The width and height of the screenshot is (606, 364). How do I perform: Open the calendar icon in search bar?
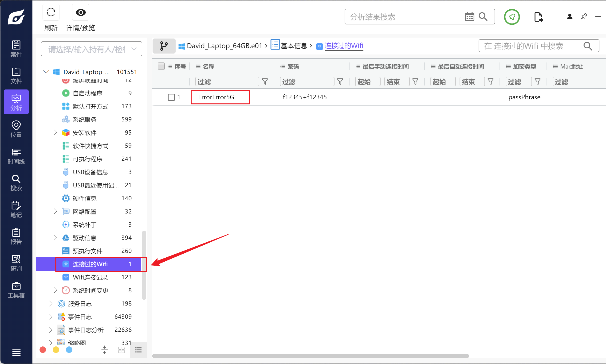point(469,17)
